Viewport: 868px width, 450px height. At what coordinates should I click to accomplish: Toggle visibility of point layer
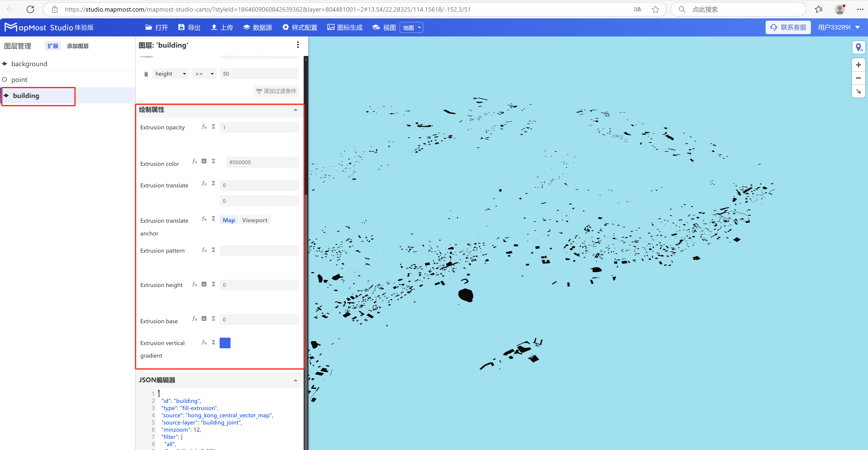5,80
